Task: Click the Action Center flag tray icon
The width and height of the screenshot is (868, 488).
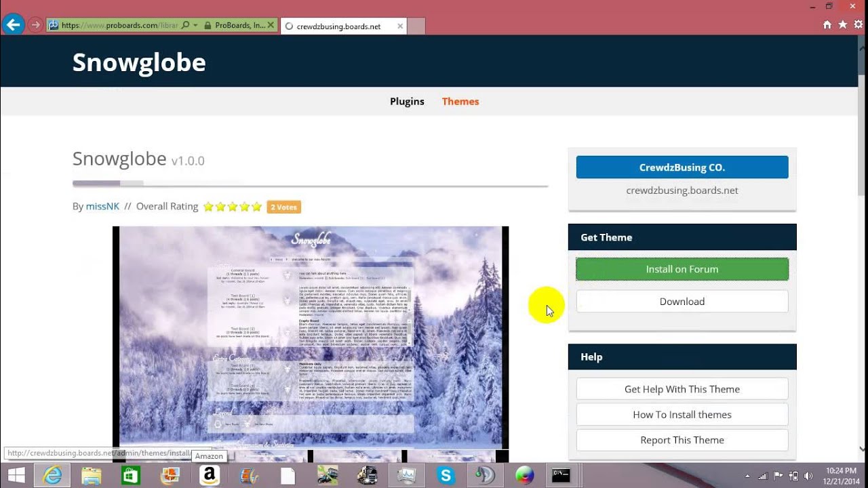Action: (778, 476)
